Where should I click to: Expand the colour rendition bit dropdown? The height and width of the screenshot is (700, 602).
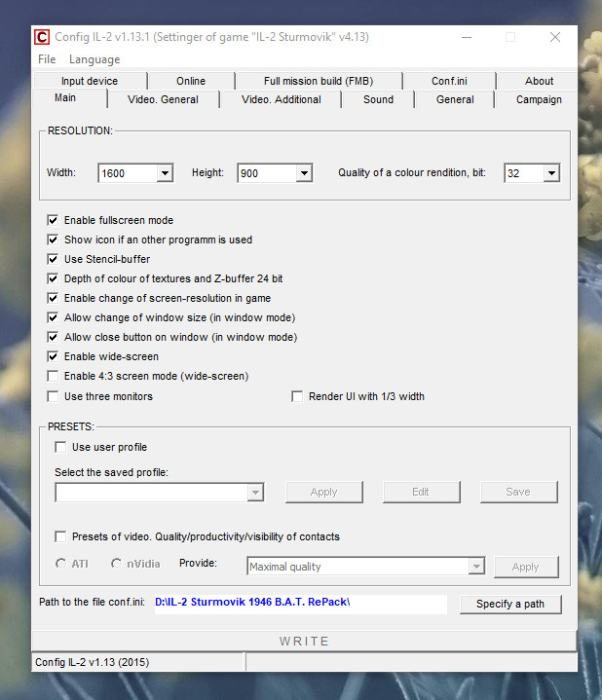(551, 173)
